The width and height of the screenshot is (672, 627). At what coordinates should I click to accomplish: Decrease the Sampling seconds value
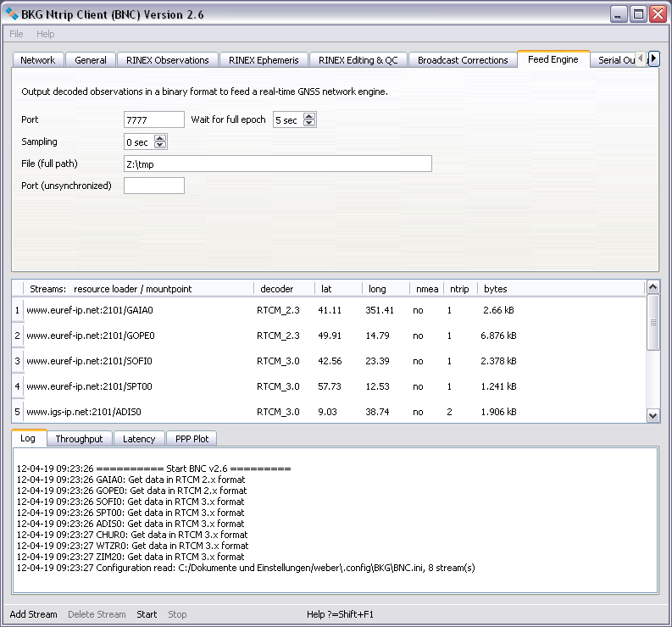click(x=160, y=146)
